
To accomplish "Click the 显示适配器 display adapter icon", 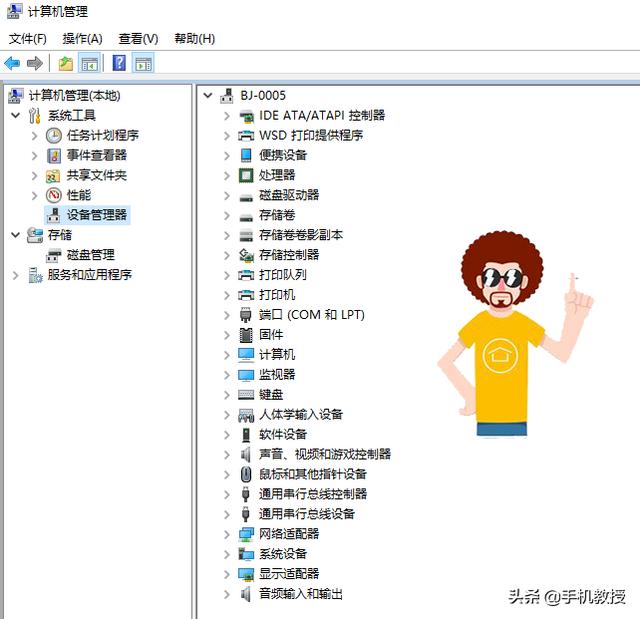I will 246,574.
